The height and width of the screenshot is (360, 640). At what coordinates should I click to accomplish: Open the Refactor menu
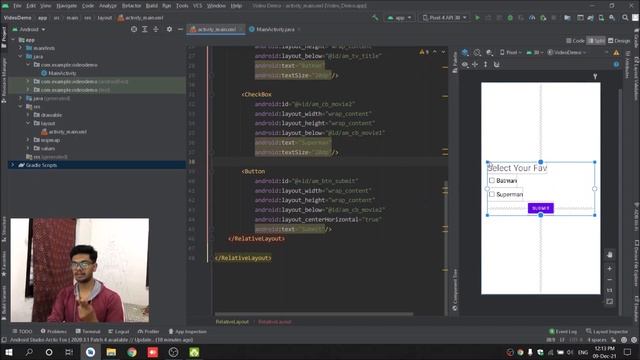131,6
